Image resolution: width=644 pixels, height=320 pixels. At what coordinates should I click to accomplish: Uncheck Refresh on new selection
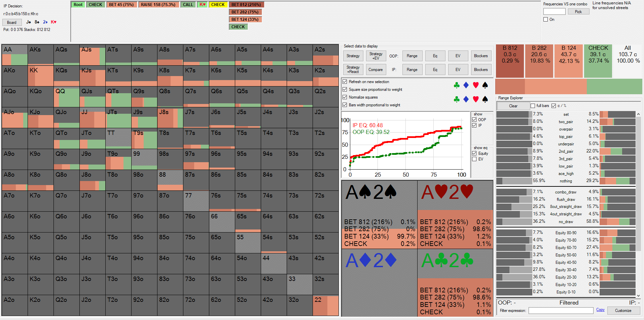point(345,82)
